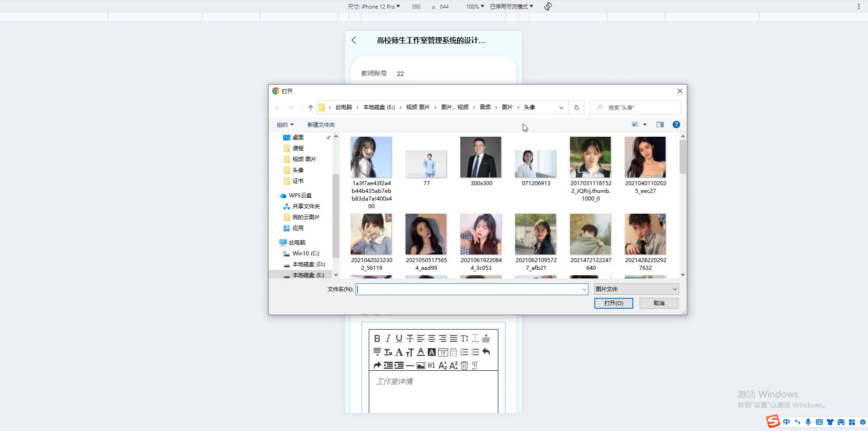The image size is (868, 431).
Task: Click the numbered list icon
Action: [x=464, y=352]
